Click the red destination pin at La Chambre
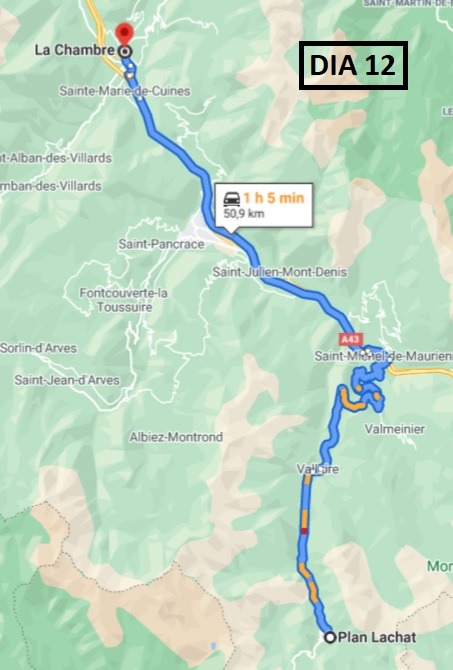The width and height of the screenshot is (453, 670). (124, 35)
